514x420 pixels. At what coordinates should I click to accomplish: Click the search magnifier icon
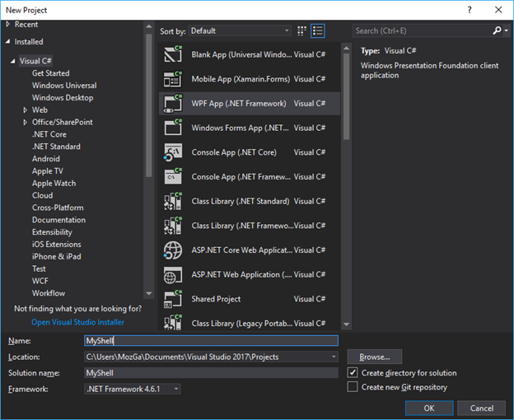[497, 30]
